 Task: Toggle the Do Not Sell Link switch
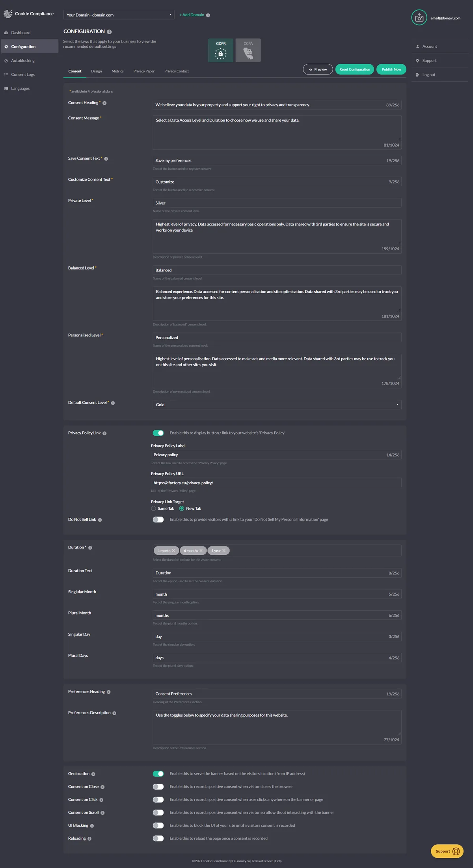click(x=158, y=520)
